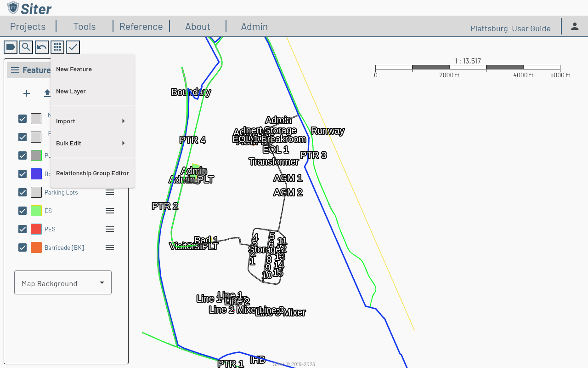
Task: Hide the Parking Lots layer
Action: pos(23,192)
